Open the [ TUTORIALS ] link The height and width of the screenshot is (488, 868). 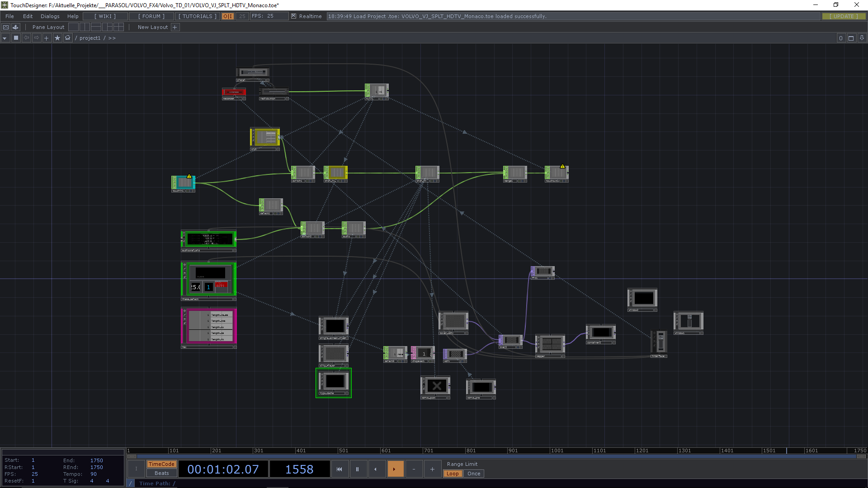click(x=198, y=16)
